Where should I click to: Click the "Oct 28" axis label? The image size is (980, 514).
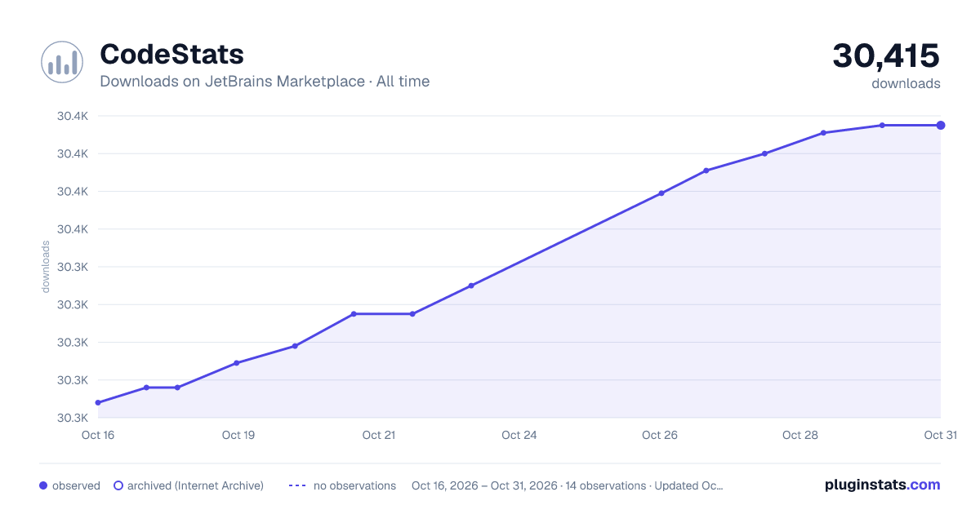pyautogui.click(x=800, y=435)
